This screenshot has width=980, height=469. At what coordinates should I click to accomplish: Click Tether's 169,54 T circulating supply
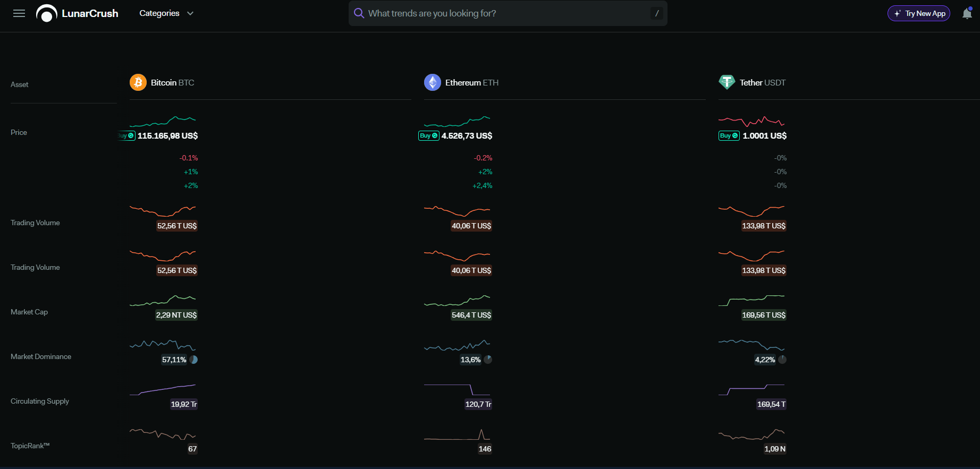(x=771, y=404)
